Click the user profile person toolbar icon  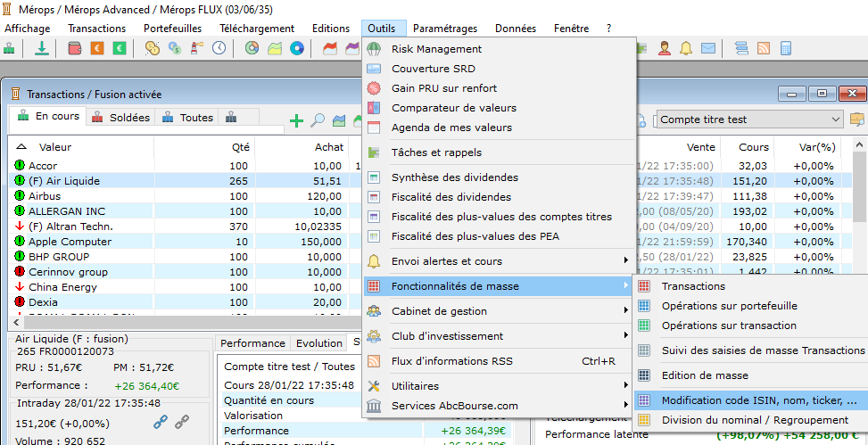tap(665, 48)
